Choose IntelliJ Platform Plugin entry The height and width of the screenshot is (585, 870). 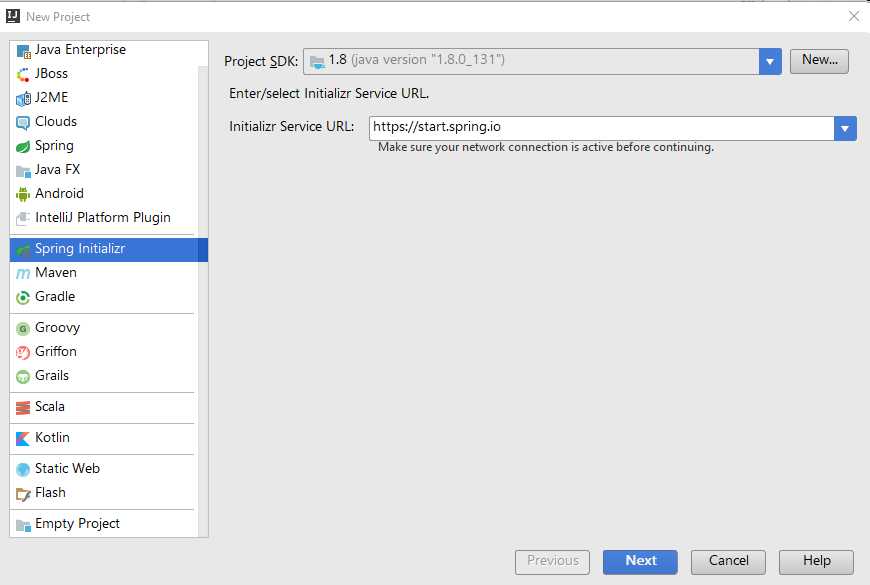pyautogui.click(x=103, y=217)
